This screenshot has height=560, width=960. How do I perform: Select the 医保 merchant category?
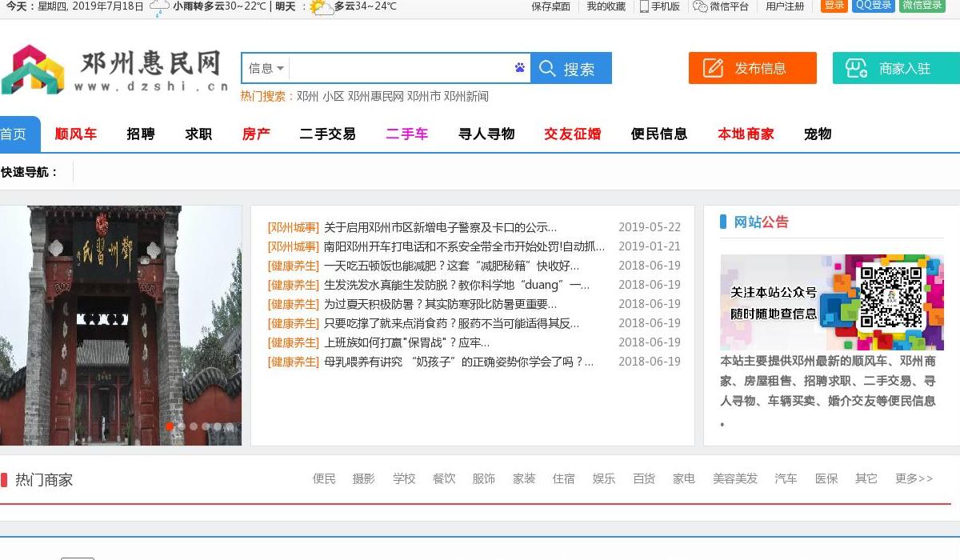(826, 478)
